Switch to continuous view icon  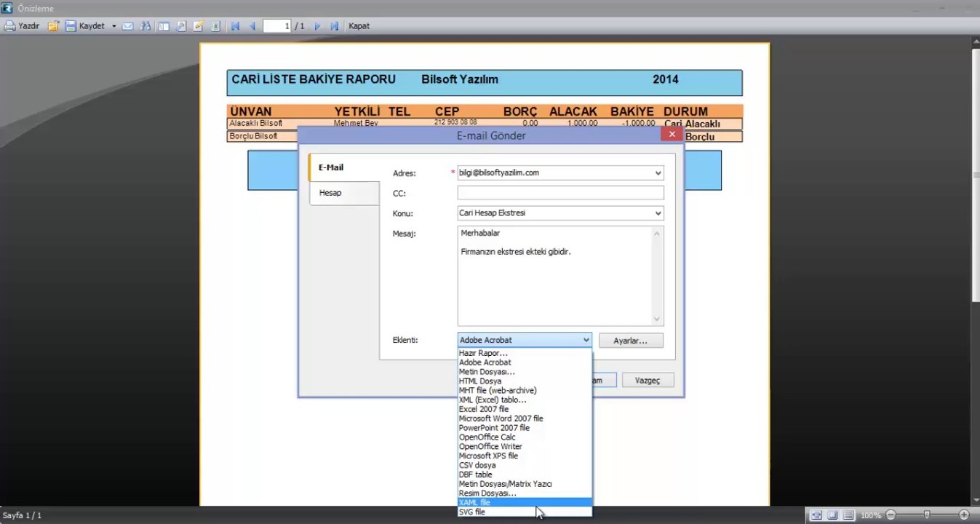pyautogui.click(x=848, y=515)
